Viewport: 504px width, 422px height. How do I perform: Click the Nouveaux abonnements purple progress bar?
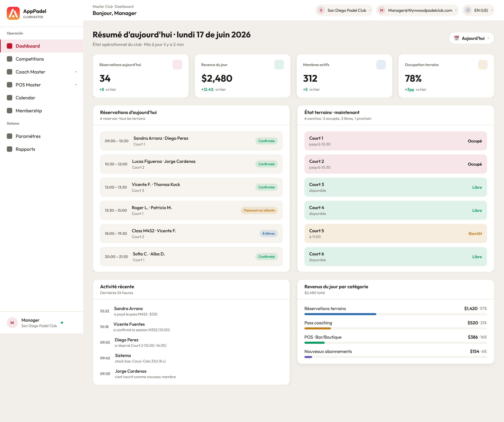click(308, 357)
